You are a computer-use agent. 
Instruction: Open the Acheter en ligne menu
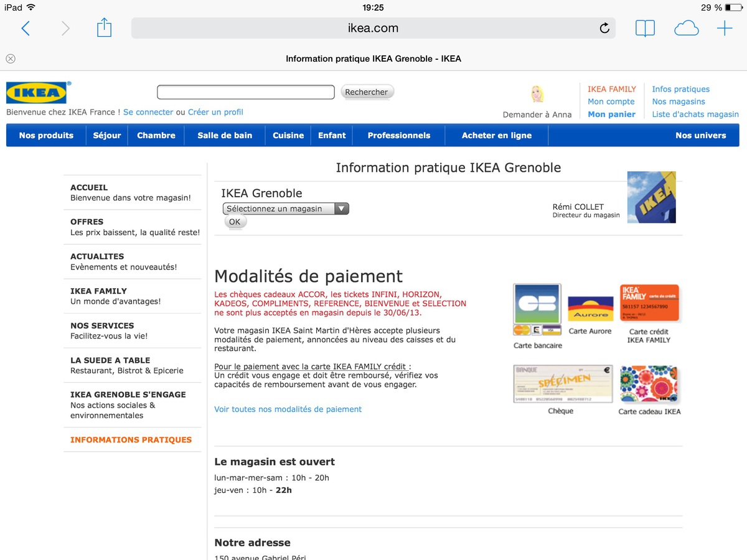497,135
